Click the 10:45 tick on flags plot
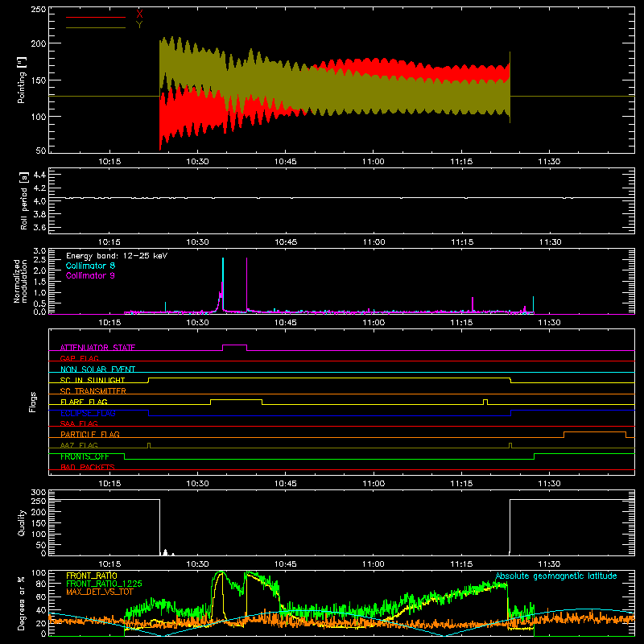The width and height of the screenshot is (644, 644). [286, 484]
